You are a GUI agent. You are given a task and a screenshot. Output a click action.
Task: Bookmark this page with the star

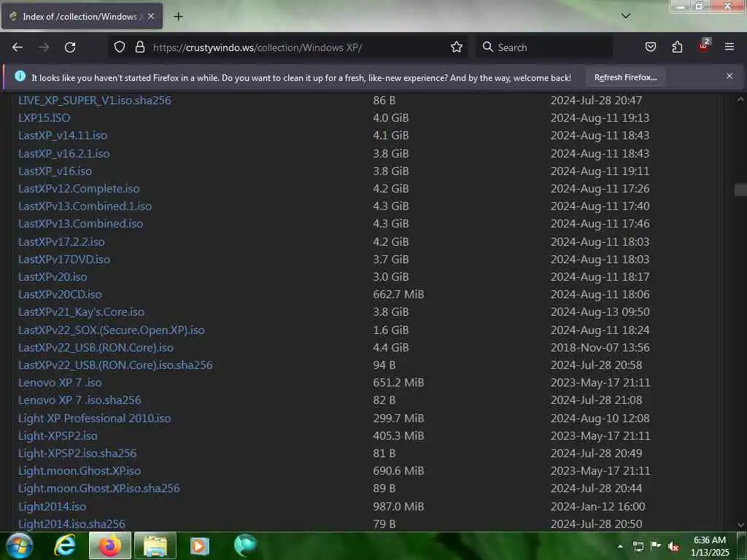tap(457, 47)
